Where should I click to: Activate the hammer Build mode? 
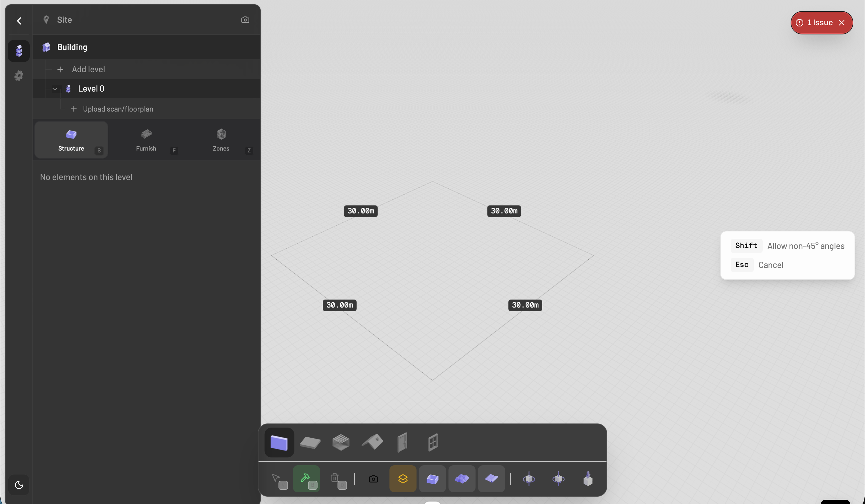point(306,478)
